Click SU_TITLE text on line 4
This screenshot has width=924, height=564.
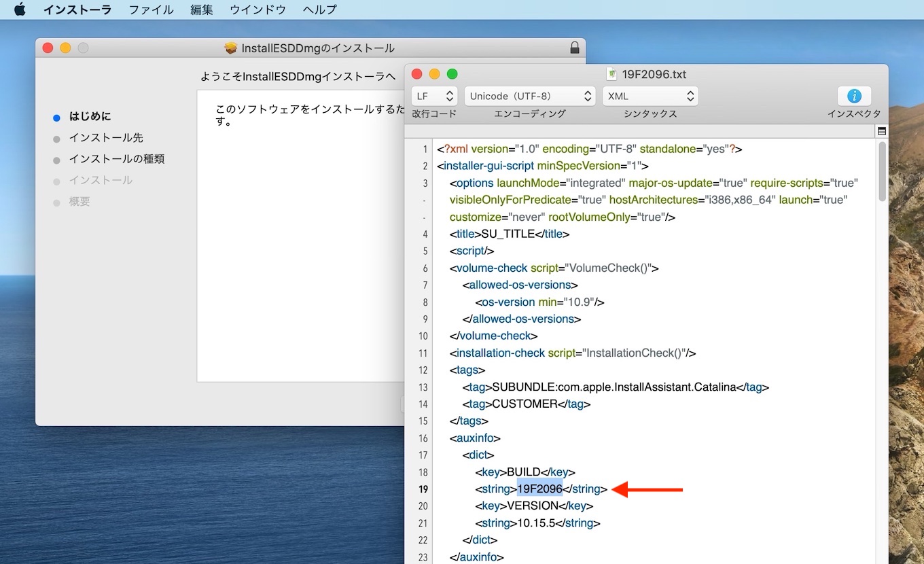tap(508, 234)
